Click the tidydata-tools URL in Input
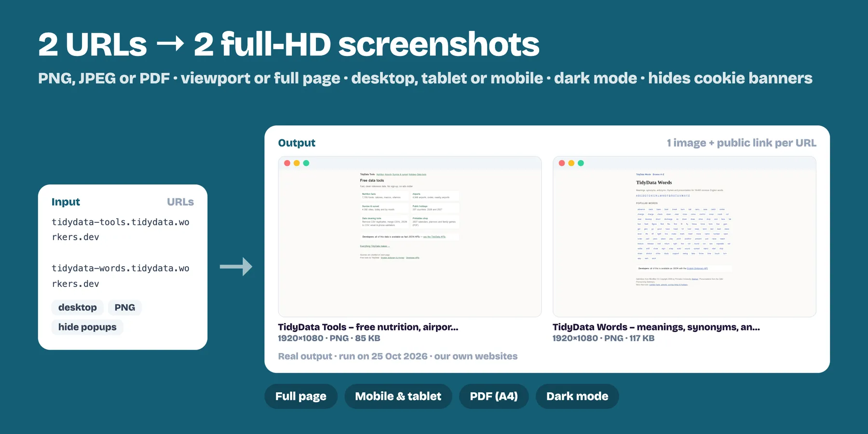The image size is (868, 434). click(121, 230)
